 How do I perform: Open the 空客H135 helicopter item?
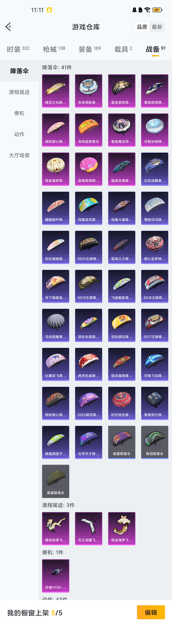[56, 576]
